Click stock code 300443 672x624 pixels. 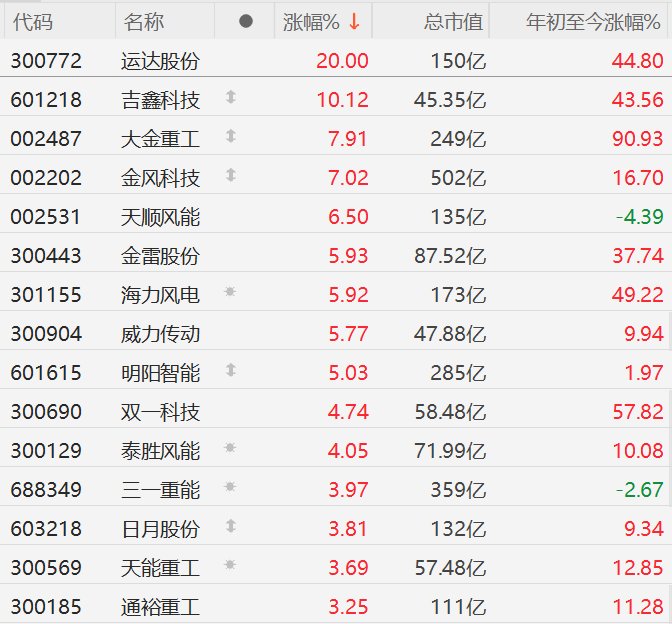(46, 256)
